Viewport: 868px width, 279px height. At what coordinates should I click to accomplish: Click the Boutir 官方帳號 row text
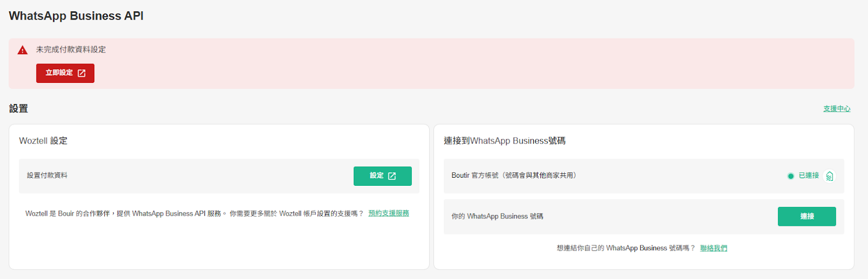pos(514,176)
